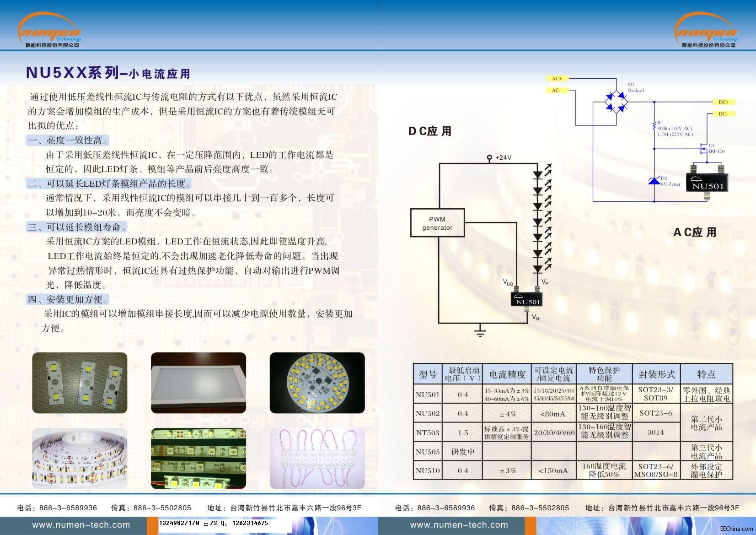Viewport: 756px width, 535px height.
Task: Select the NU501 row in product table
Action: tap(573, 394)
